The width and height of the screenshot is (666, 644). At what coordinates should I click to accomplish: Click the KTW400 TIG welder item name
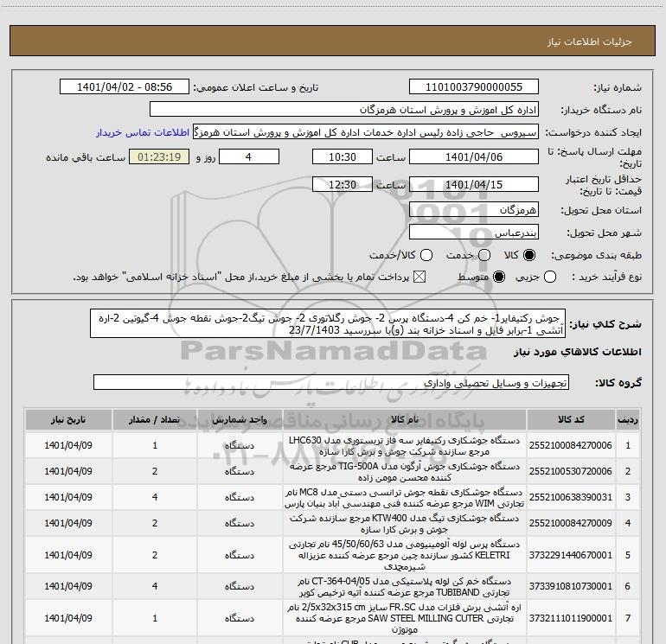[405, 524]
